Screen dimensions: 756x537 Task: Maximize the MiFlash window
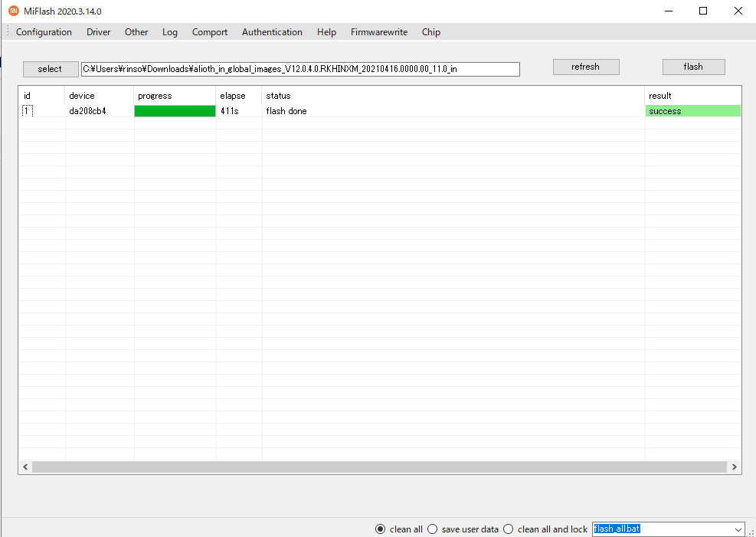pyautogui.click(x=703, y=11)
